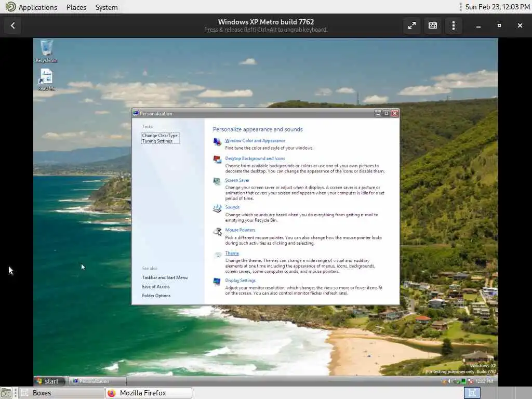Close the Personalization window
This screenshot has height=399, width=532.
[395, 113]
